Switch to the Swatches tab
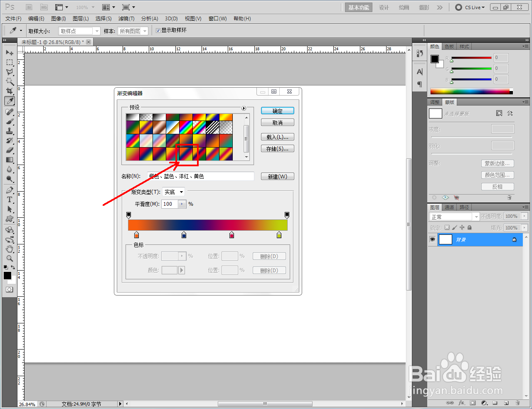The image size is (532, 409). click(449, 47)
